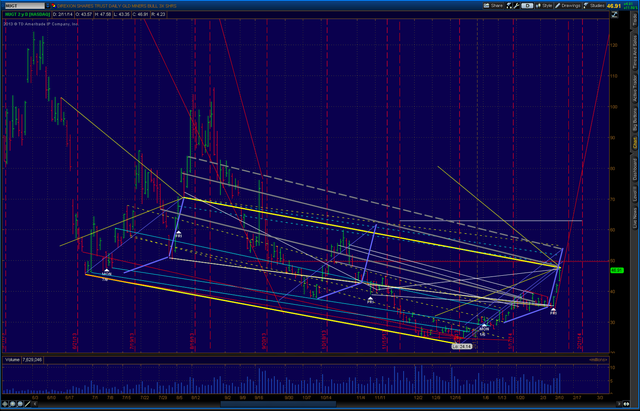
Task: Click the color link icon beside symbol box
Action: click(53, 6)
